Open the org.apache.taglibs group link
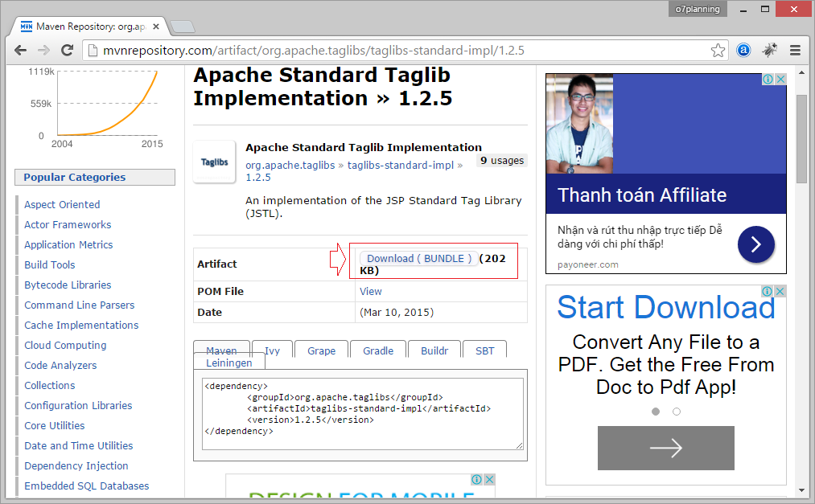The image size is (815, 504). [x=290, y=165]
